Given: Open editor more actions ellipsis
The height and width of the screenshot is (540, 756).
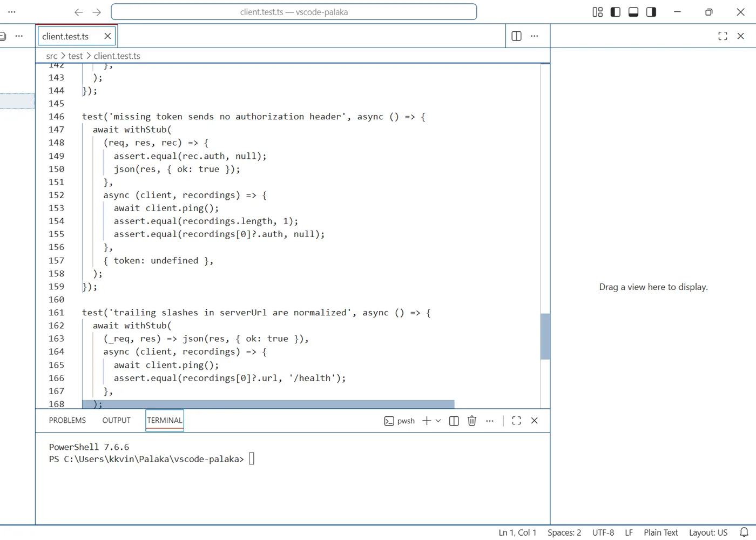Looking at the screenshot, I should tap(535, 36).
